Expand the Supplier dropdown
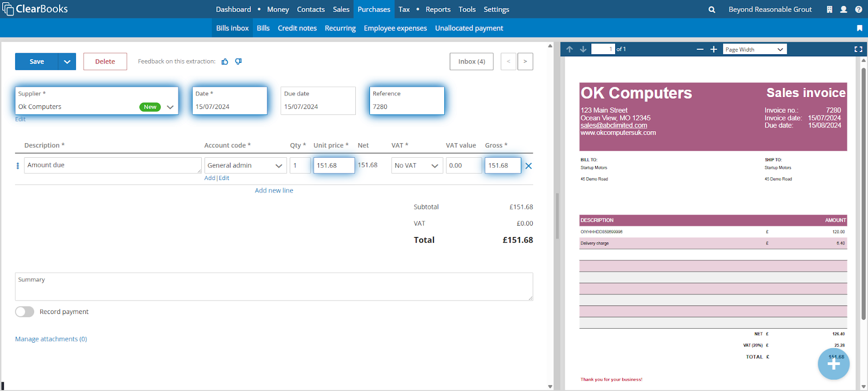The image size is (868, 391). pos(170,107)
